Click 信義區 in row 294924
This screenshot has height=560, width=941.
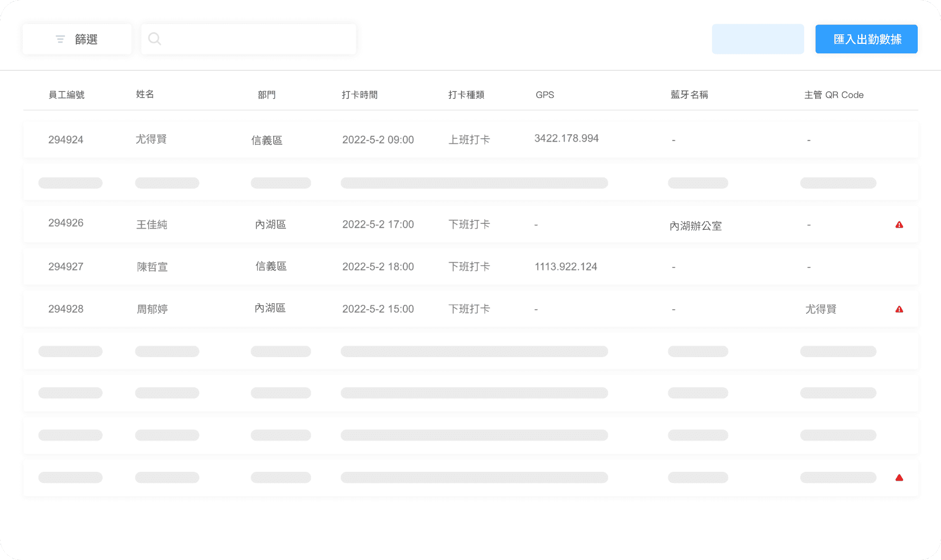point(267,141)
